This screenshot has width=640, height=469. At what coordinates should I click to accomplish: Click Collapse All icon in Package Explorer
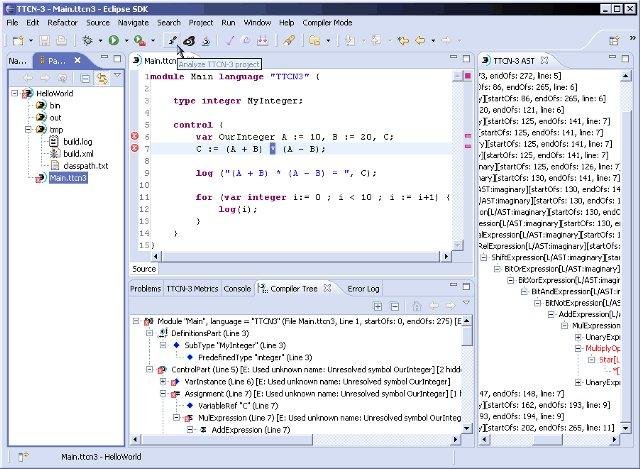(x=86, y=78)
